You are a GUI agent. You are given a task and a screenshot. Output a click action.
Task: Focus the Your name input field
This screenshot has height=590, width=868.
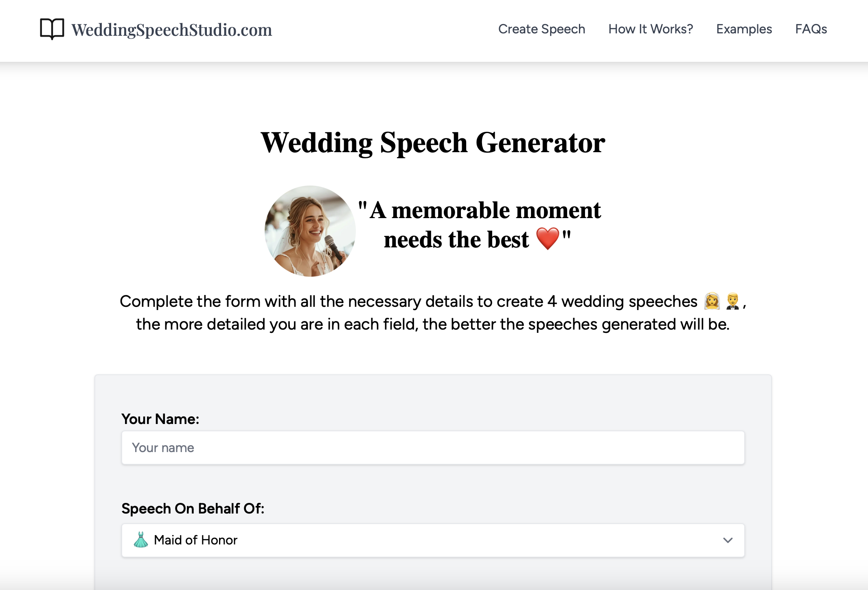click(433, 448)
